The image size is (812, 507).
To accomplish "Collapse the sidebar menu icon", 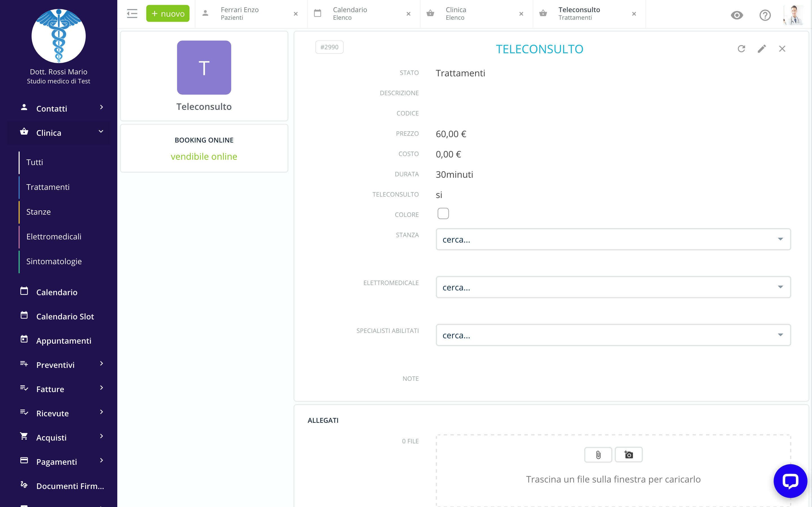I will 132,14.
